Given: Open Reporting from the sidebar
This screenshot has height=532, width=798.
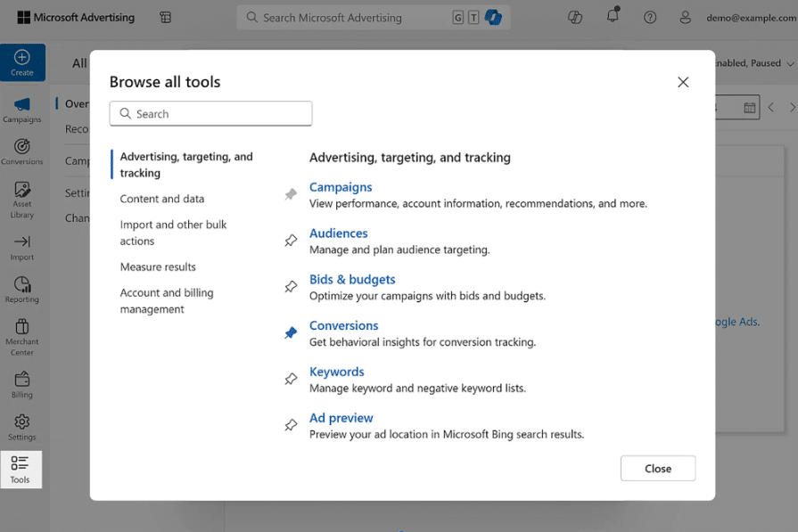Looking at the screenshot, I should coord(22,288).
